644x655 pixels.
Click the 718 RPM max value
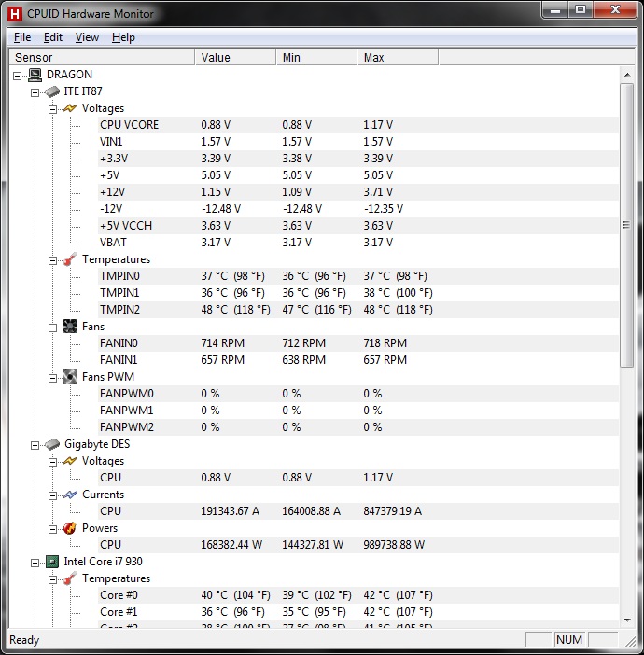385,343
